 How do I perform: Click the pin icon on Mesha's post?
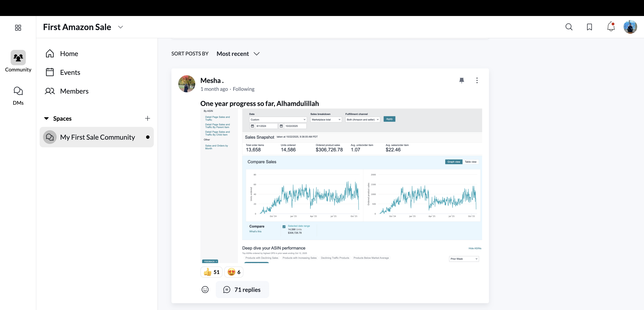coord(461,80)
